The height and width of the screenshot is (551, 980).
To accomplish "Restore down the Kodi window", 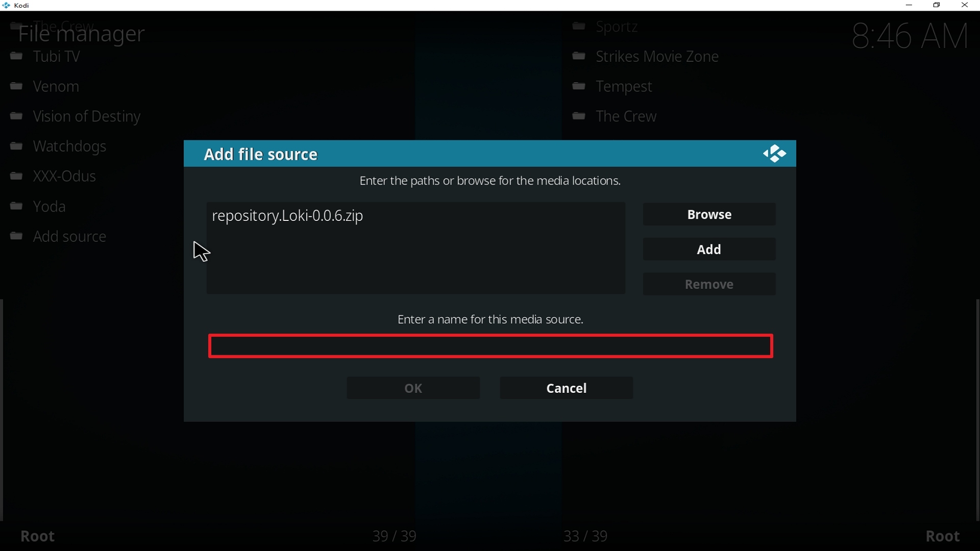I will pyautogui.click(x=937, y=5).
